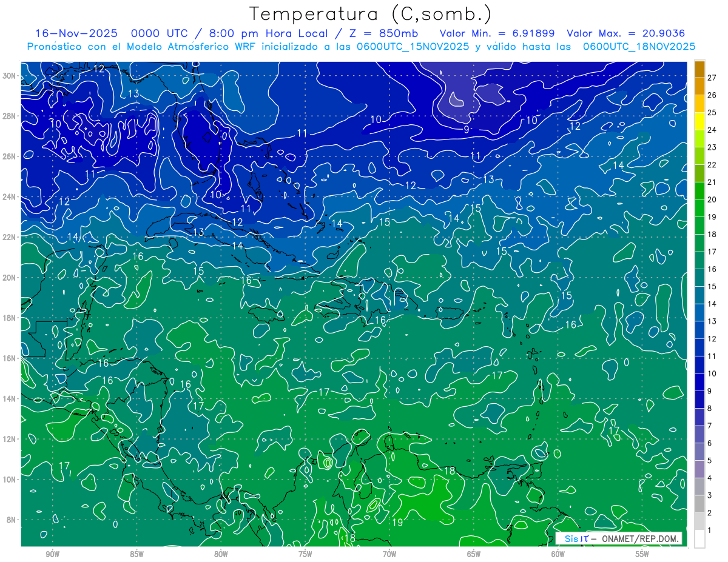The image size is (728, 562).
Task: Click the title "Temperatura (C,somb.)"
Action: click(371, 14)
